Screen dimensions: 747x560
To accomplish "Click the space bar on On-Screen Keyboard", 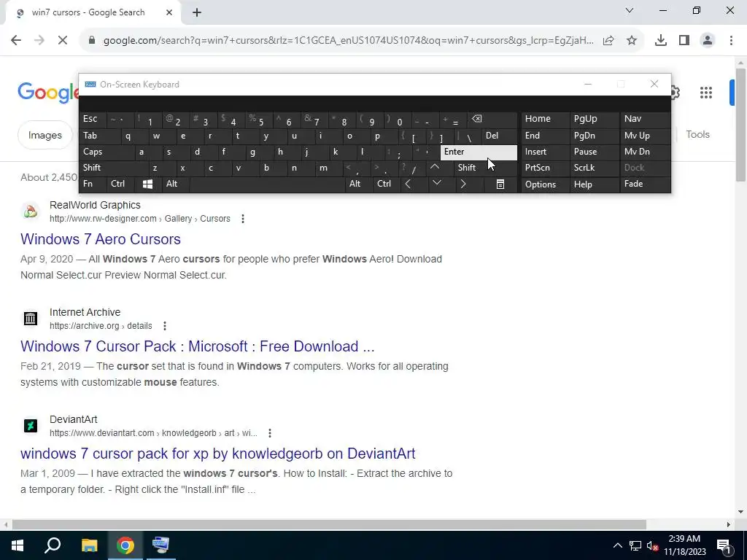I will coord(267,184).
